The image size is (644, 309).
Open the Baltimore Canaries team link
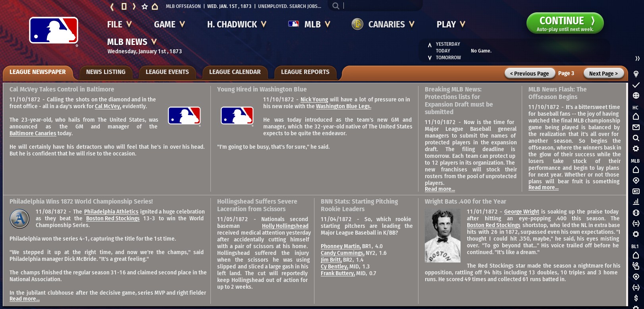click(33, 134)
